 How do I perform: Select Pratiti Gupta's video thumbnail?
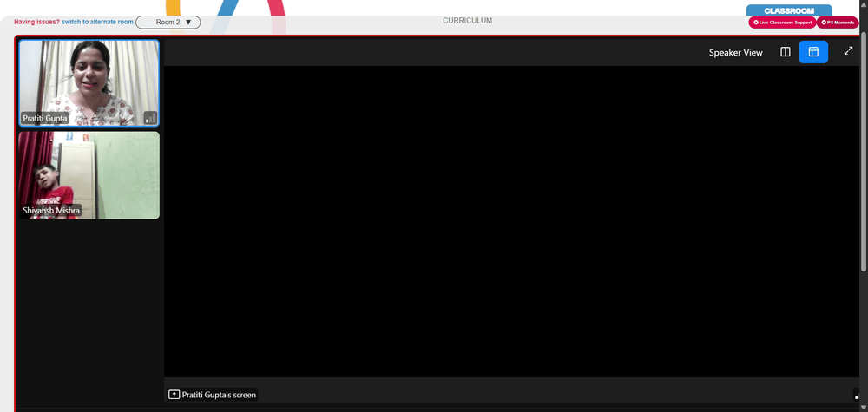click(89, 83)
